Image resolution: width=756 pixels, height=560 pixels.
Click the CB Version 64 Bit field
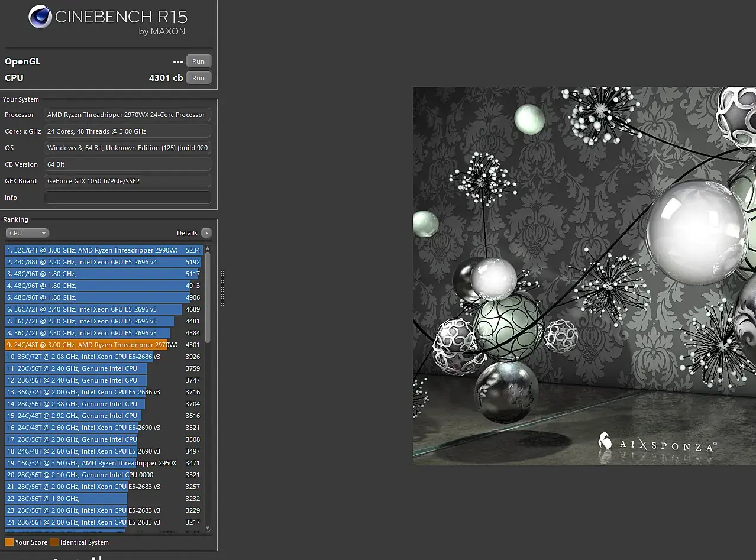tap(128, 164)
